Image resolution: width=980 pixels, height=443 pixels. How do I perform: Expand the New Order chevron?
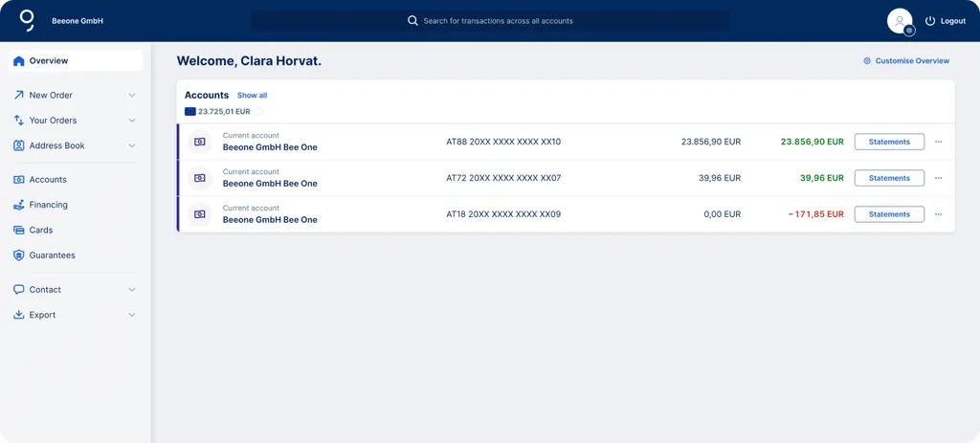[132, 95]
